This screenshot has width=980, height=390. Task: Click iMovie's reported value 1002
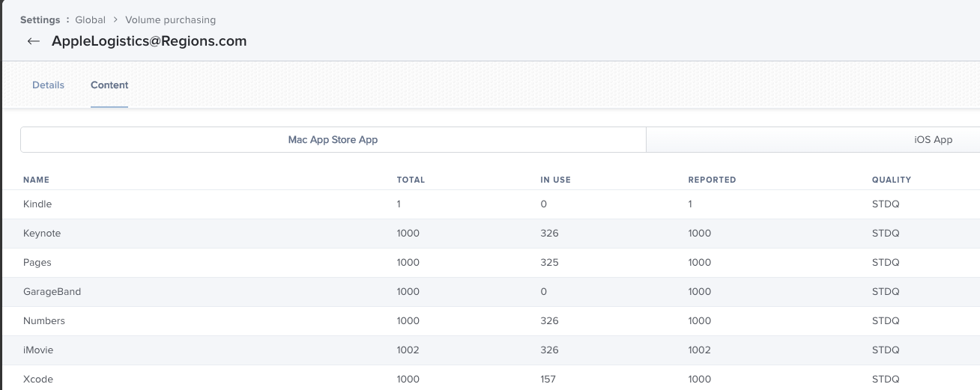[699, 350]
